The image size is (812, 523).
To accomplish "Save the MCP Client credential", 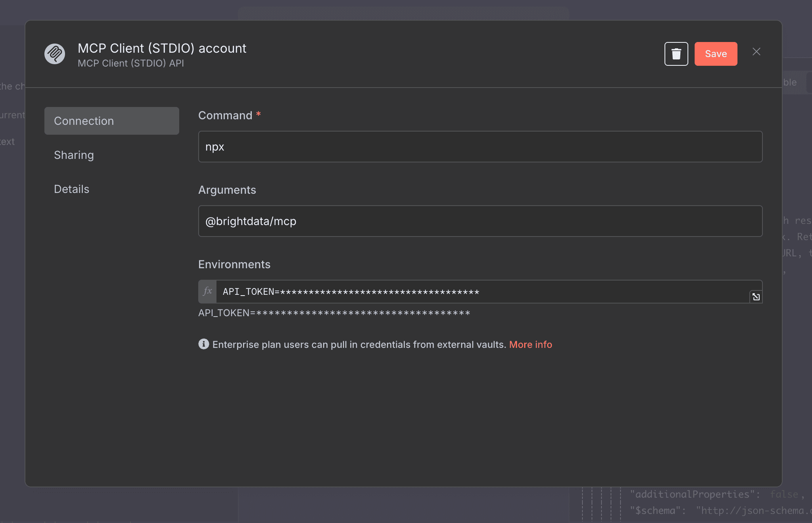I will (x=716, y=54).
